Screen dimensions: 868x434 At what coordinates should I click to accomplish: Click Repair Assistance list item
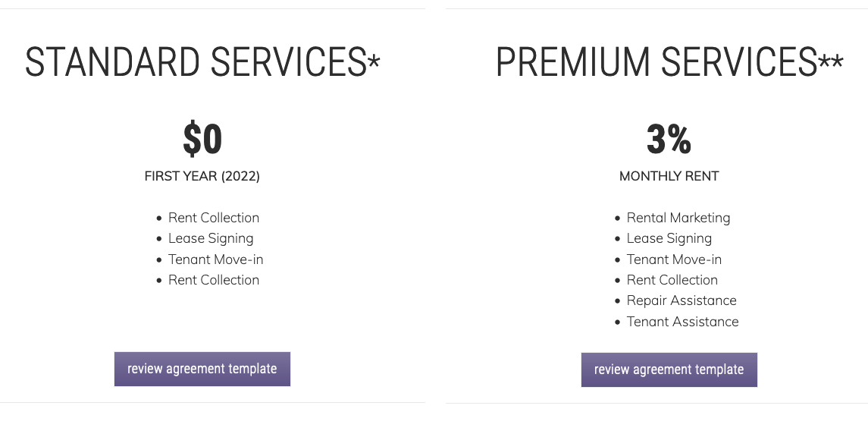(x=682, y=300)
